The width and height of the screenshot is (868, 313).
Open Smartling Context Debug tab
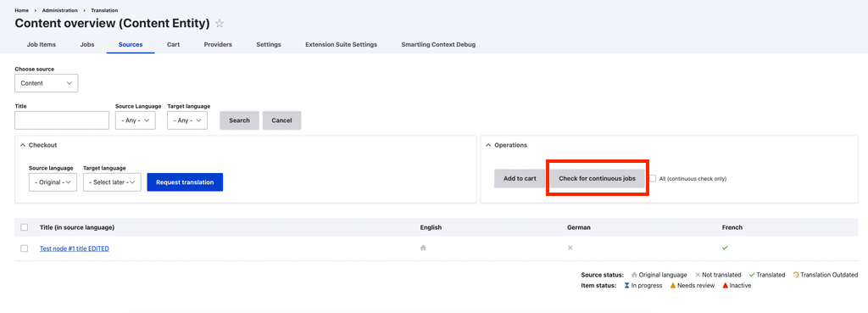coord(438,44)
